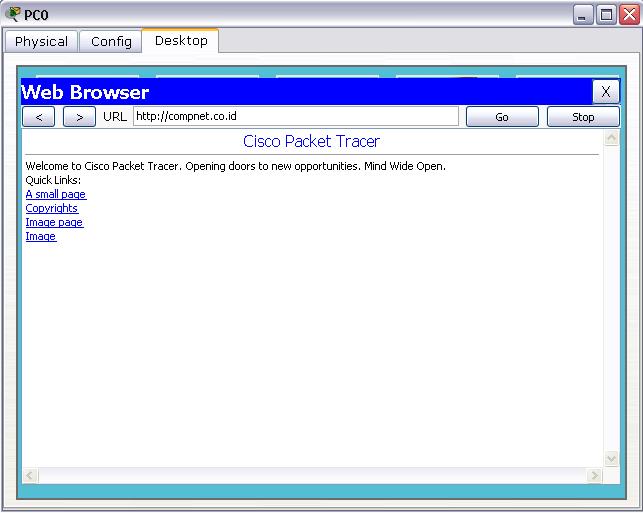Click the Quick Links: text

pos(53,180)
